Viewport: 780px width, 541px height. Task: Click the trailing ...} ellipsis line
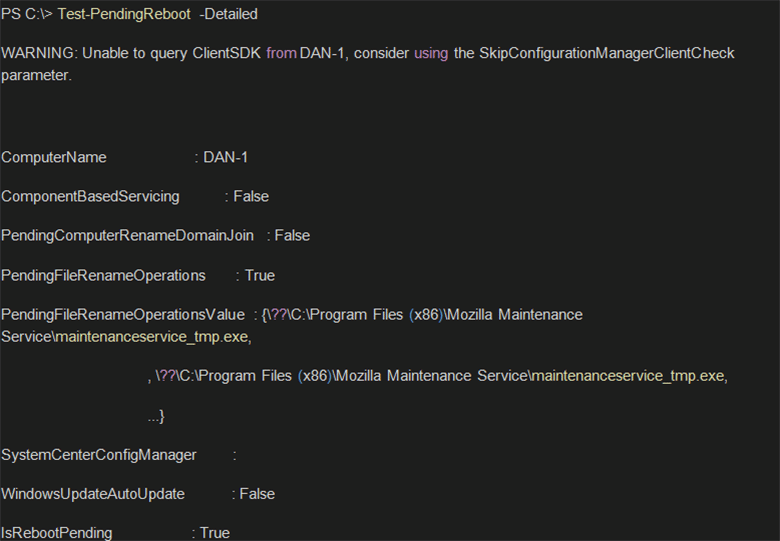click(x=155, y=415)
